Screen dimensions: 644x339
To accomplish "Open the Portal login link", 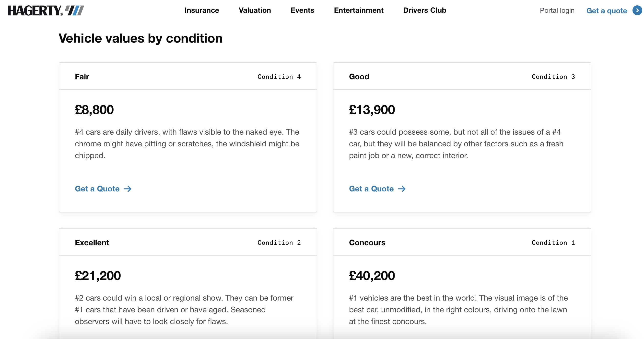I will tap(557, 11).
